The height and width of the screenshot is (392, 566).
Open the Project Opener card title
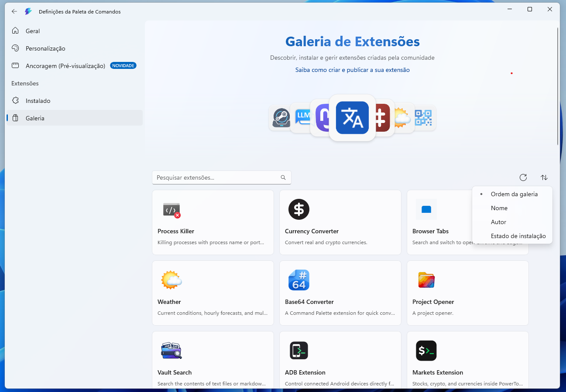click(433, 302)
